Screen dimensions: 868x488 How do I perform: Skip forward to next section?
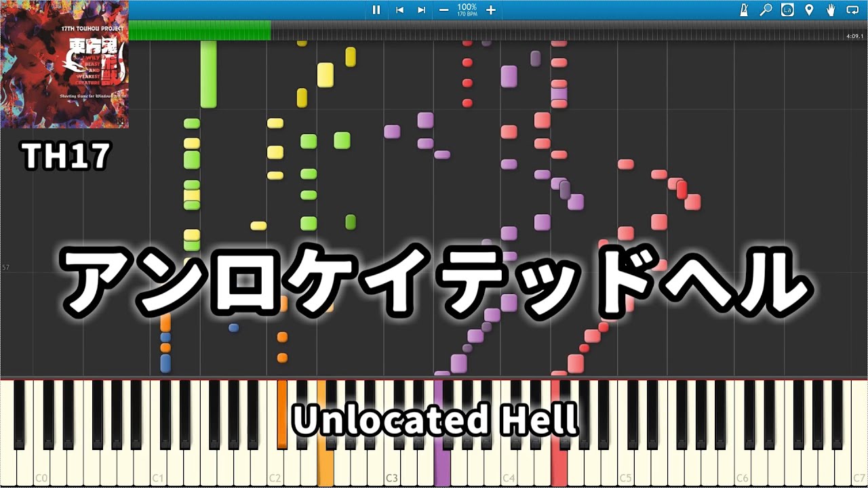click(421, 9)
